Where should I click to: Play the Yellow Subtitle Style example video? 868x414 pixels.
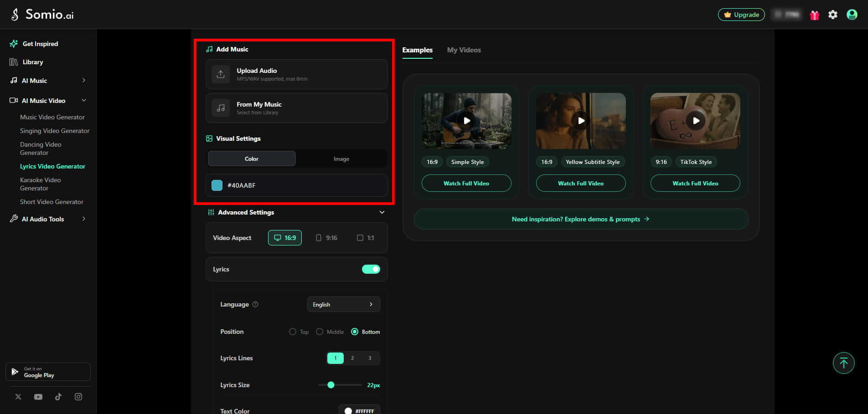[x=581, y=121]
